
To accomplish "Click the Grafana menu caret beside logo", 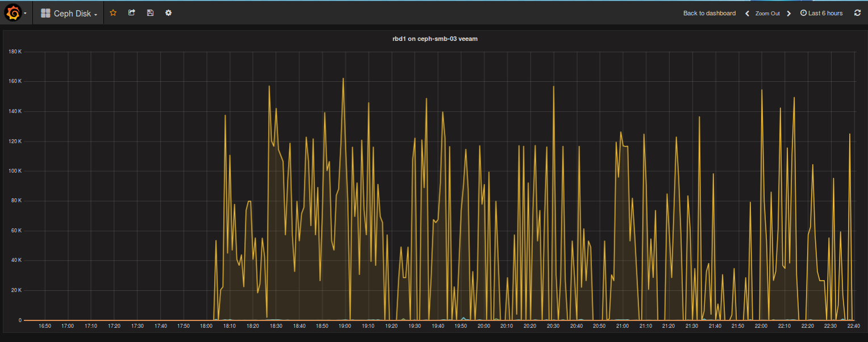I will [x=26, y=14].
